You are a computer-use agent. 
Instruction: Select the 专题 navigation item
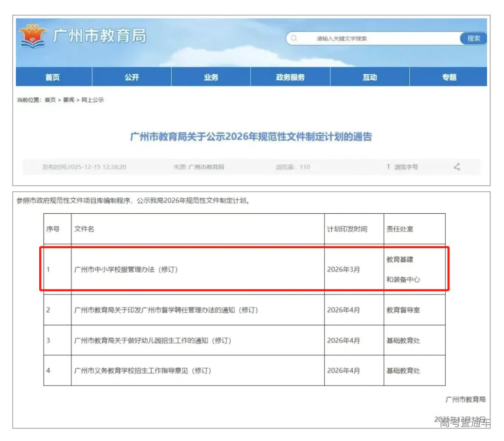click(x=449, y=77)
